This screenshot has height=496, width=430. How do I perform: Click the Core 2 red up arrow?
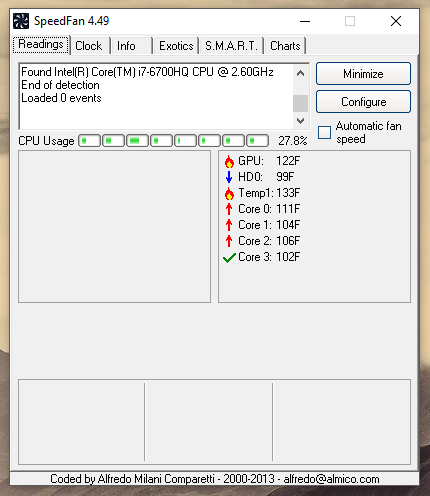(229, 241)
